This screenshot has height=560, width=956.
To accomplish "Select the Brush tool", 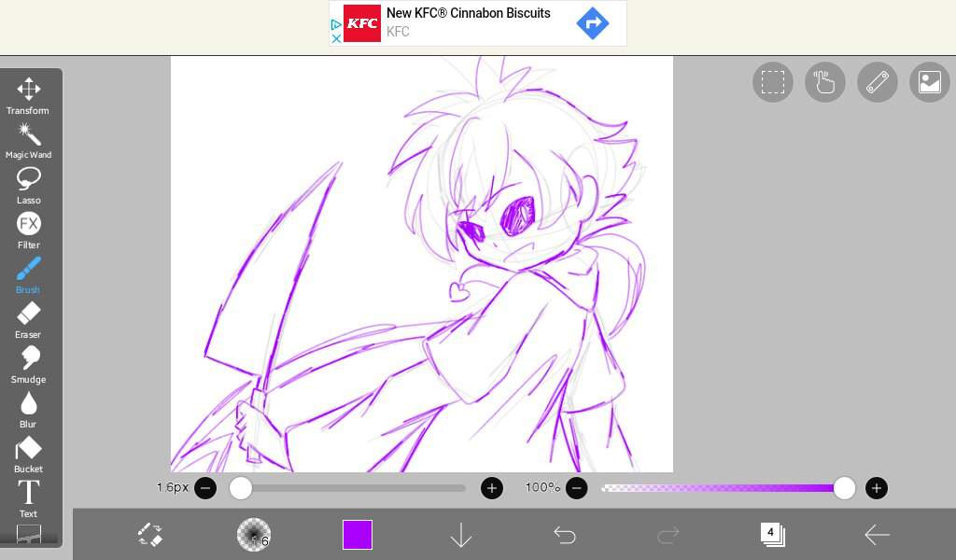I will point(28,275).
